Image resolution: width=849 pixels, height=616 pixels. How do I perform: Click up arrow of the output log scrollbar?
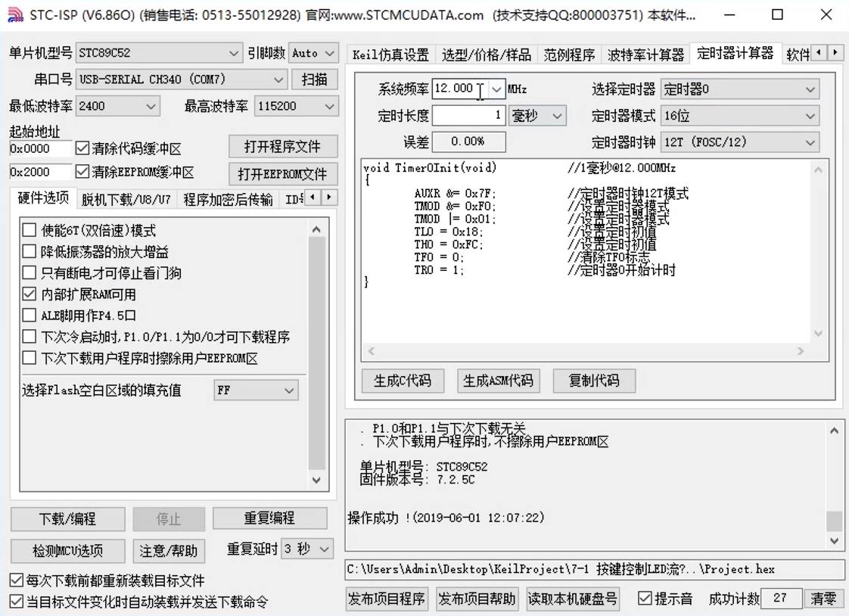point(834,431)
